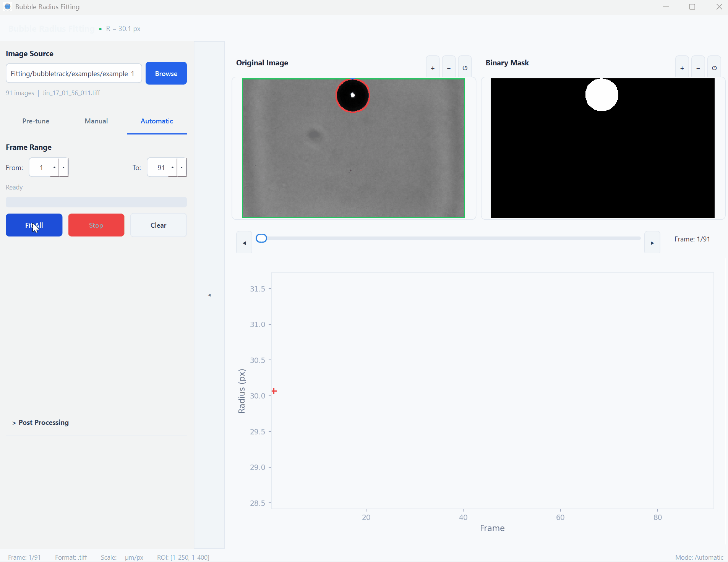
Task: Switch to the Manual tab
Action: (96, 121)
